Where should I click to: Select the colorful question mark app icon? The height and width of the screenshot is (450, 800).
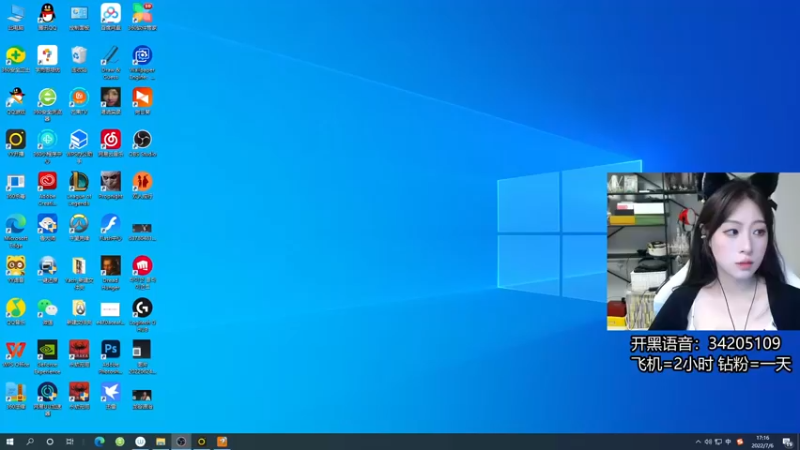(47, 58)
